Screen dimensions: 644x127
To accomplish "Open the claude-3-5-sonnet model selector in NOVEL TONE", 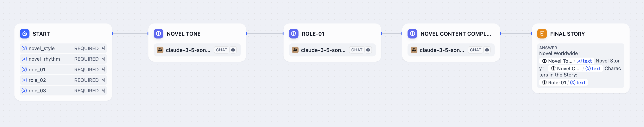I will (188, 50).
